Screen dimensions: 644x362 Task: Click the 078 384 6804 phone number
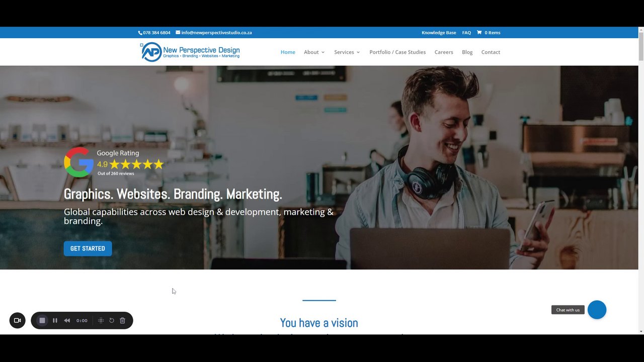click(156, 33)
